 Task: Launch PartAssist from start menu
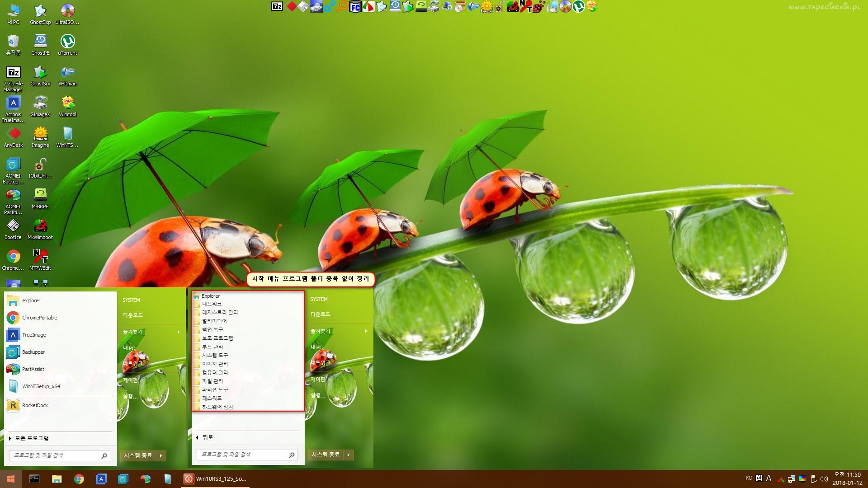[60, 369]
